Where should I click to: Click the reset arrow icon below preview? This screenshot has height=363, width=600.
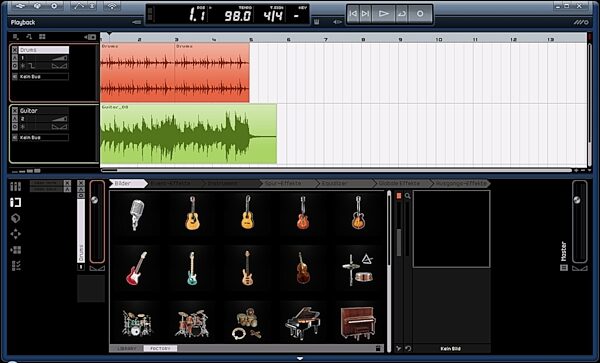pos(408,348)
